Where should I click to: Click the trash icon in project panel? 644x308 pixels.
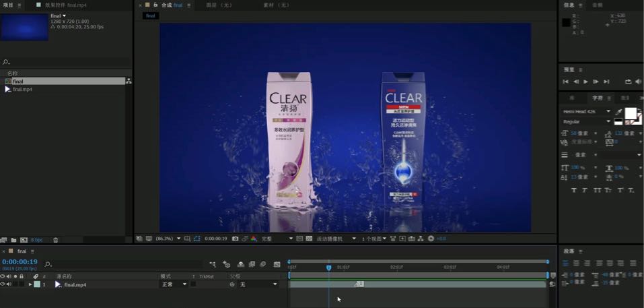(56, 240)
